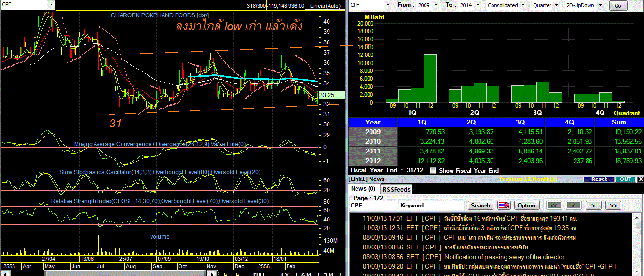644x276 pixels.
Task: Click the [Link1] News panel title
Action: click(367, 179)
